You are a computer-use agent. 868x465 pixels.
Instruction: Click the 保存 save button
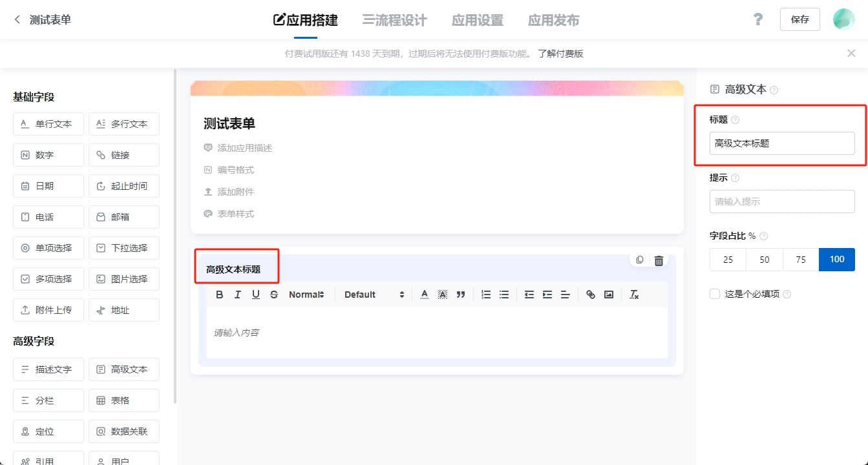click(799, 19)
